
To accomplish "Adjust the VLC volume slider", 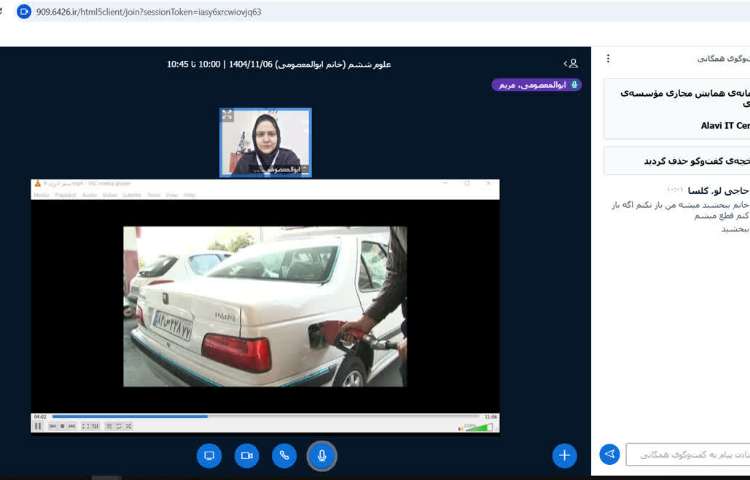I will 481,427.
